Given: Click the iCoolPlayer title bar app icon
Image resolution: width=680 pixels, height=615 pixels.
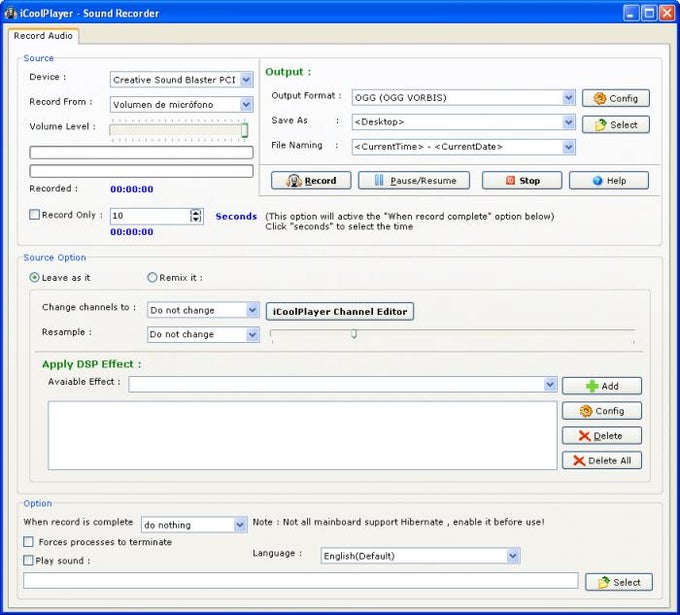Looking at the screenshot, I should [10, 13].
